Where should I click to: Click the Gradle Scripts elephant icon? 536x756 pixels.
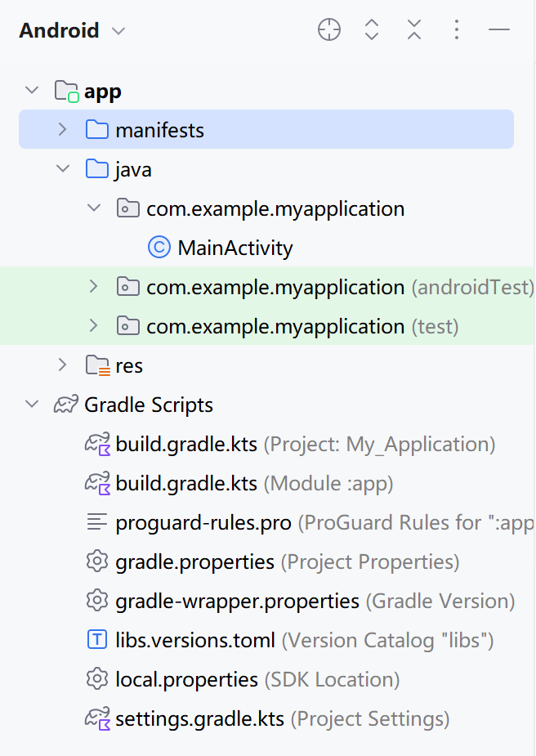pyautogui.click(x=66, y=405)
